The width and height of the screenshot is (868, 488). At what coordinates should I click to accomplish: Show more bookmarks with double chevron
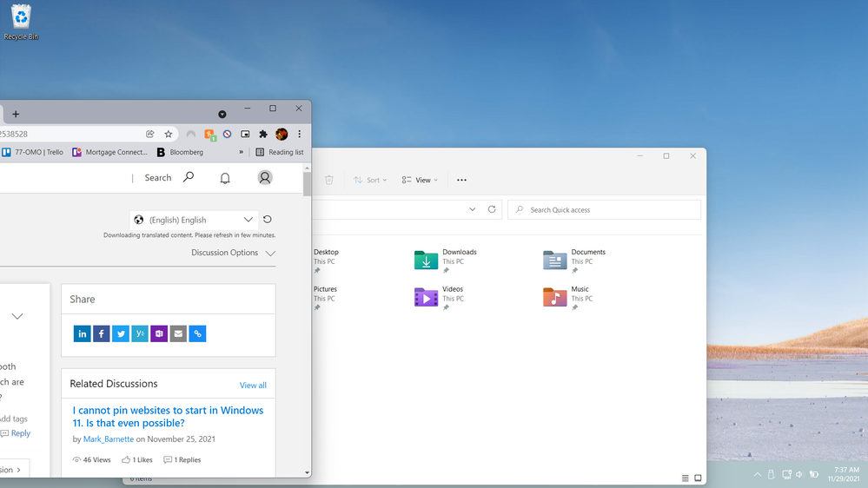[x=241, y=152]
